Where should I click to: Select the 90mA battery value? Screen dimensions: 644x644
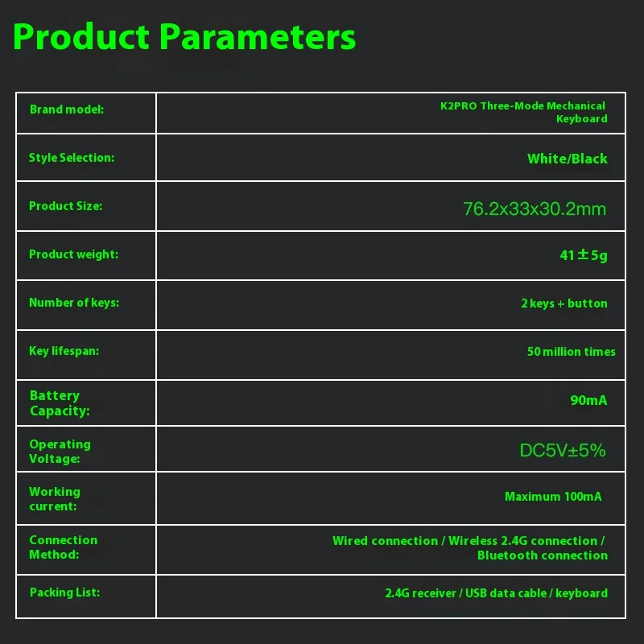pyautogui.click(x=588, y=399)
